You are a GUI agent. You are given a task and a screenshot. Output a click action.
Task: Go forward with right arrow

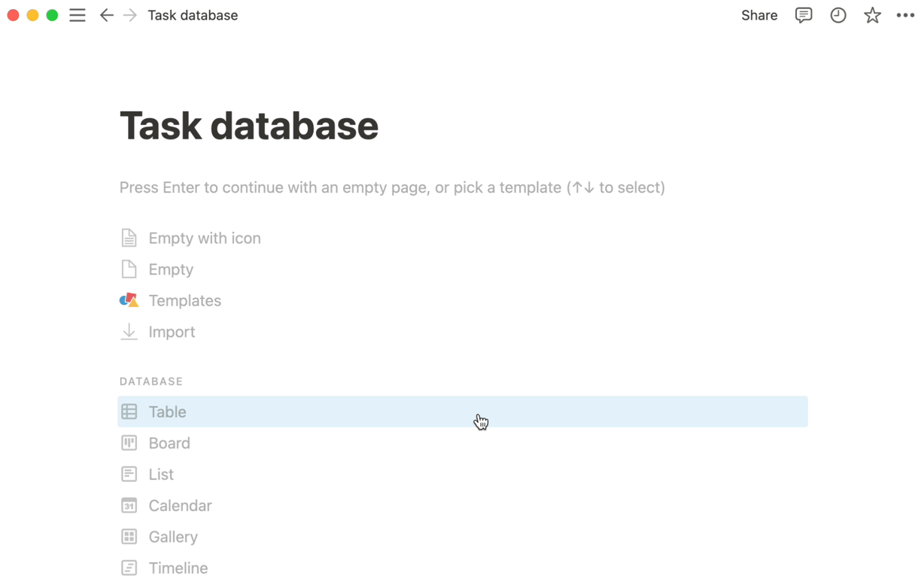click(130, 15)
